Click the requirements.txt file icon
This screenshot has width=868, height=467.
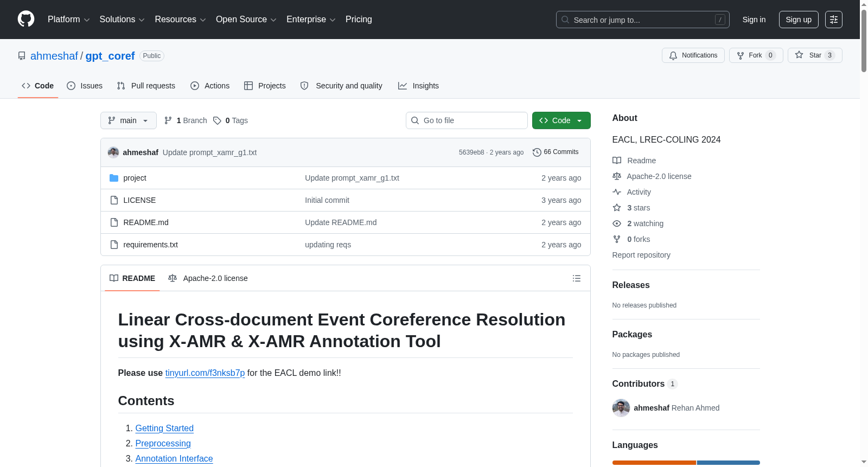point(114,245)
